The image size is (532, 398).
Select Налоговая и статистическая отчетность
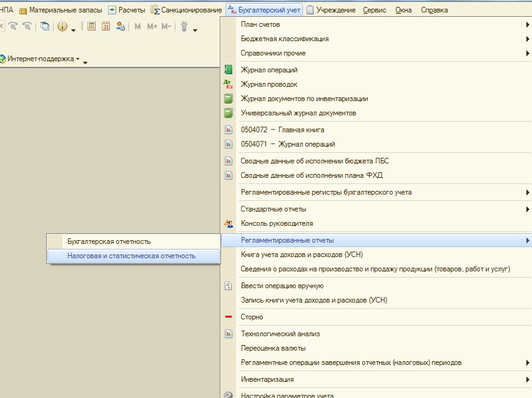(x=131, y=256)
